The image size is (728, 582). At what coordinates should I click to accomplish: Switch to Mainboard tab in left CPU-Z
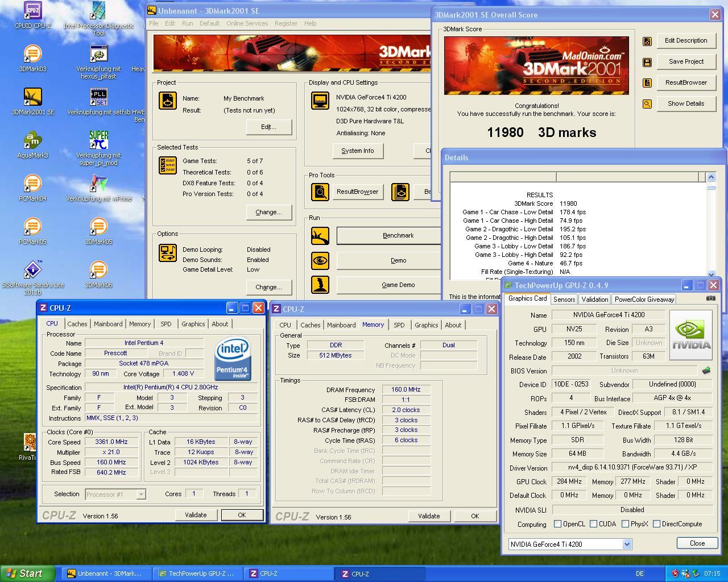pyautogui.click(x=108, y=324)
